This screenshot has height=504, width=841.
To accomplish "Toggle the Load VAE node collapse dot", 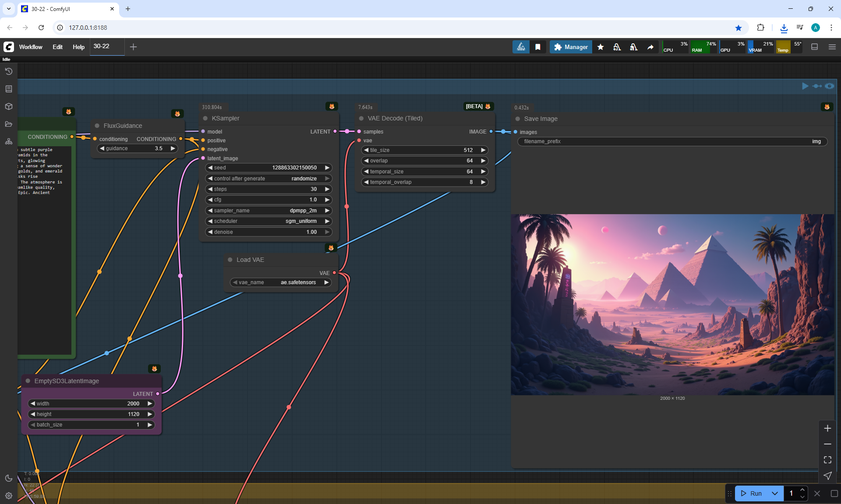I will 230,260.
